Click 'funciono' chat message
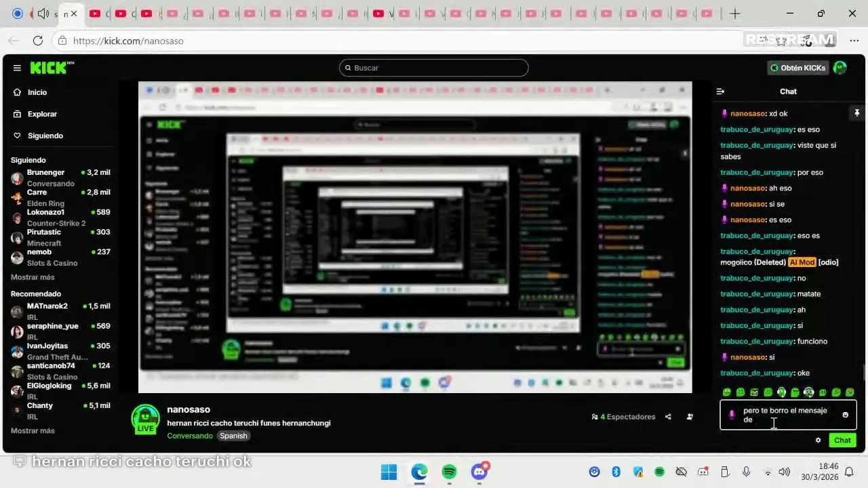Viewport: 868px width, 488px height. (812, 341)
